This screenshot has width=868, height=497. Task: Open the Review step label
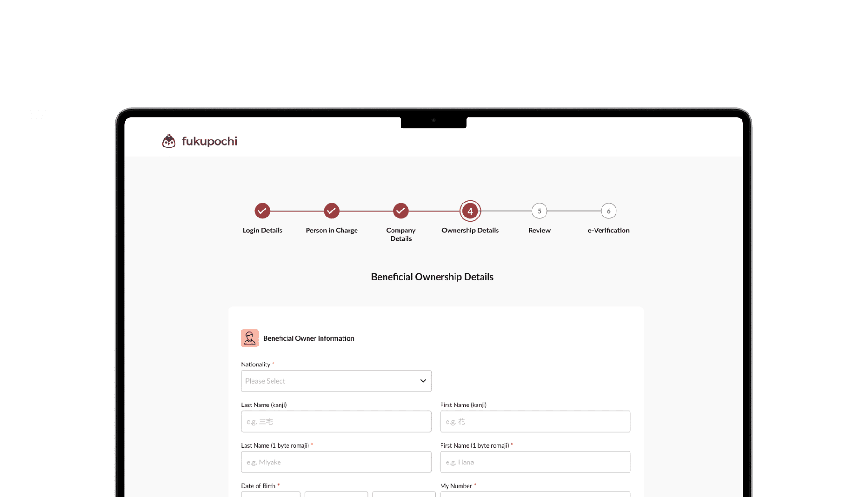[x=539, y=231]
